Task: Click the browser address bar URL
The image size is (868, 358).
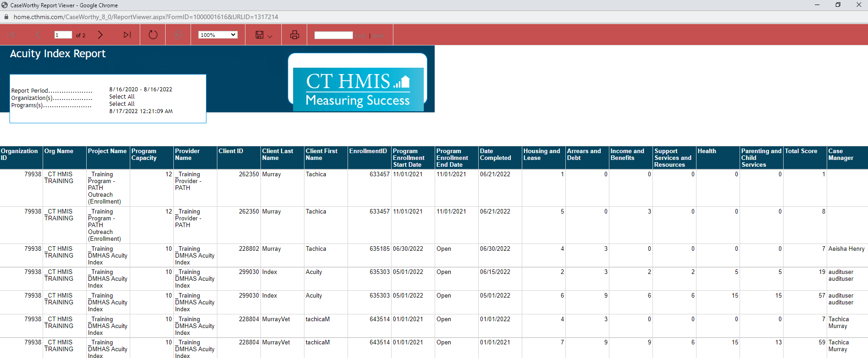Action: [x=146, y=17]
